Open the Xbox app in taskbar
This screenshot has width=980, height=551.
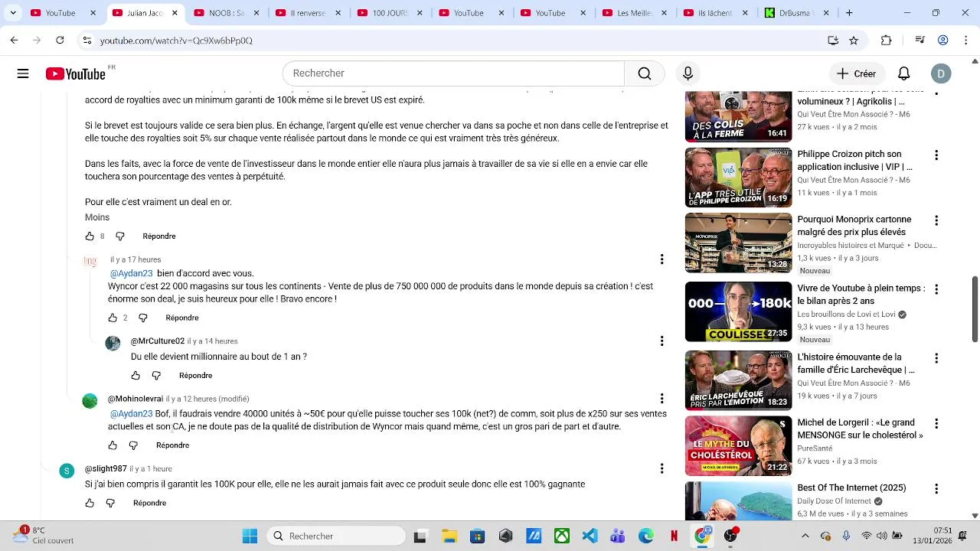pos(561,536)
